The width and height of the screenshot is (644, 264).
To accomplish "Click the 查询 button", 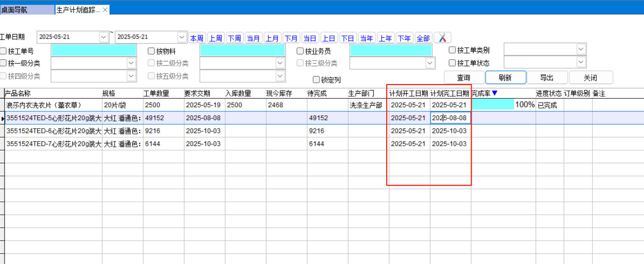I will (x=463, y=78).
